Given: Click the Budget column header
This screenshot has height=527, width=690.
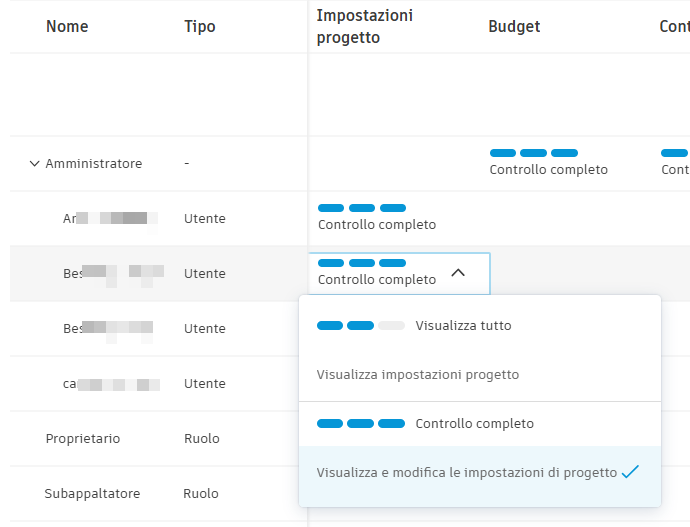Looking at the screenshot, I should click(x=514, y=27).
